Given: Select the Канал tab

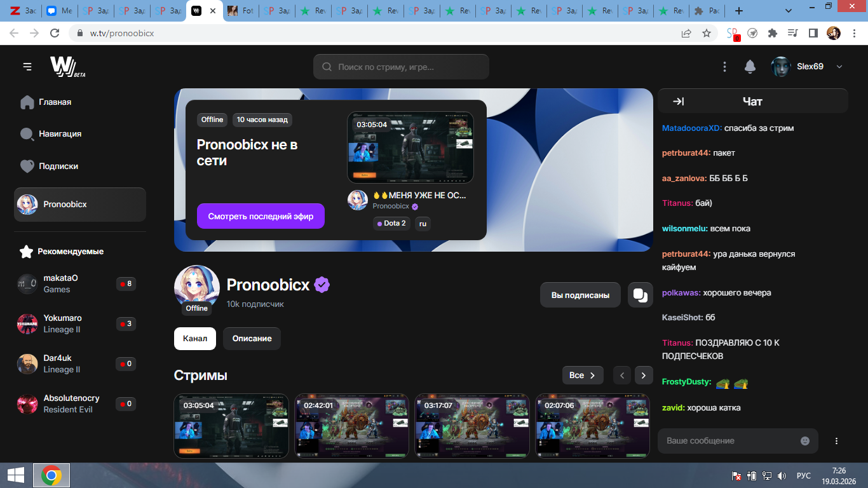Looking at the screenshot, I should point(195,339).
